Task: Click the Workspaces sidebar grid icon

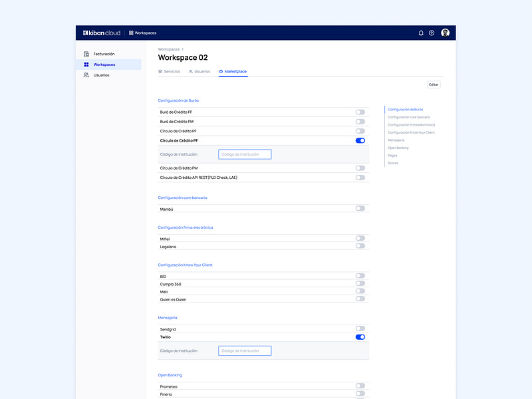Action: 86,65
